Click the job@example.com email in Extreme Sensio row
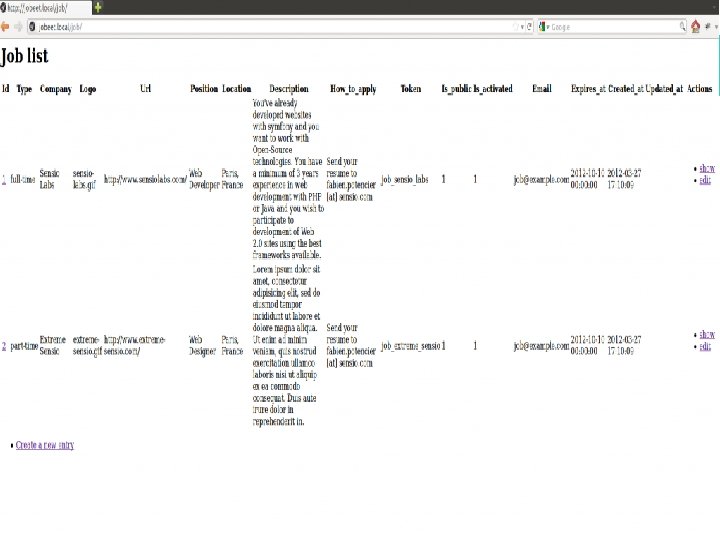The image size is (720, 540). click(541, 346)
